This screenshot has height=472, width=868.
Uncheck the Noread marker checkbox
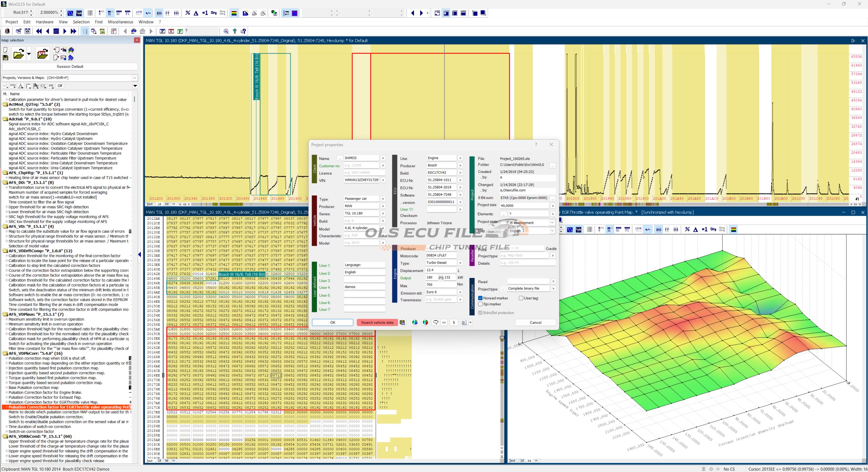click(x=480, y=298)
